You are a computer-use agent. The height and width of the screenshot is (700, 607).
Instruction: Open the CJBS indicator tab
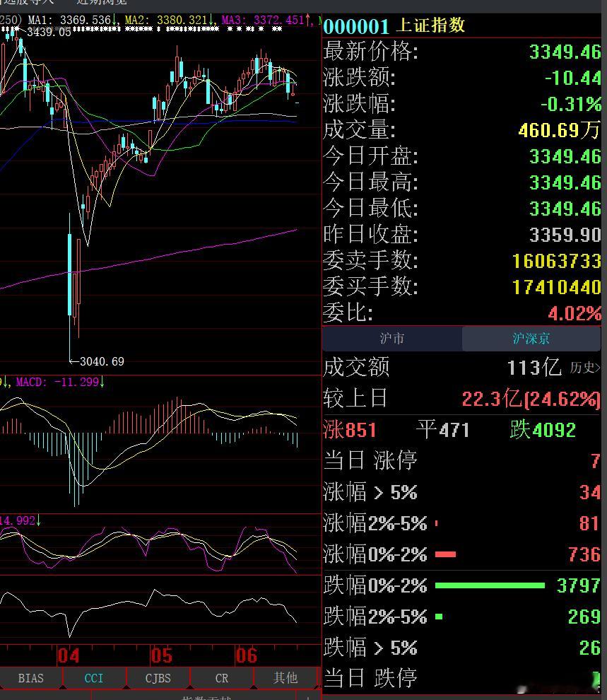point(158,678)
